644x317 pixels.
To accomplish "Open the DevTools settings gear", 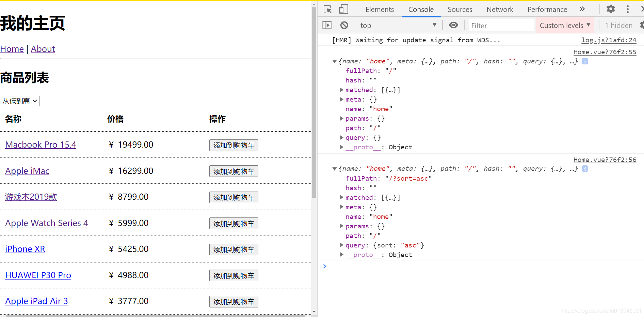I will point(611,9).
